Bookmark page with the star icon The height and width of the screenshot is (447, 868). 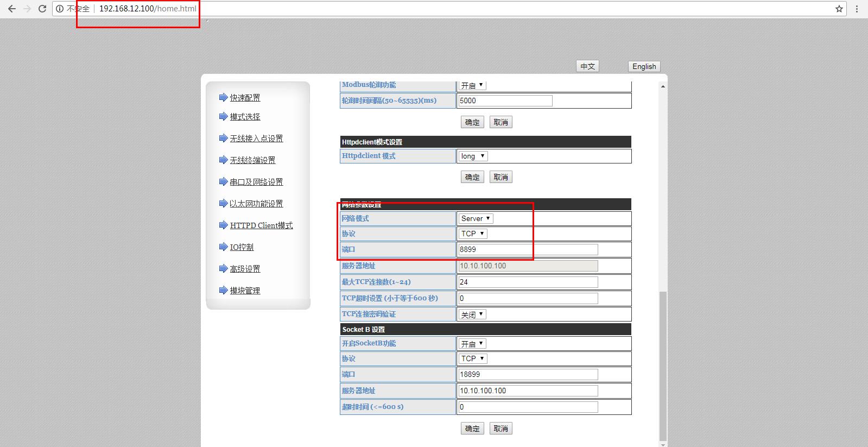click(x=839, y=9)
